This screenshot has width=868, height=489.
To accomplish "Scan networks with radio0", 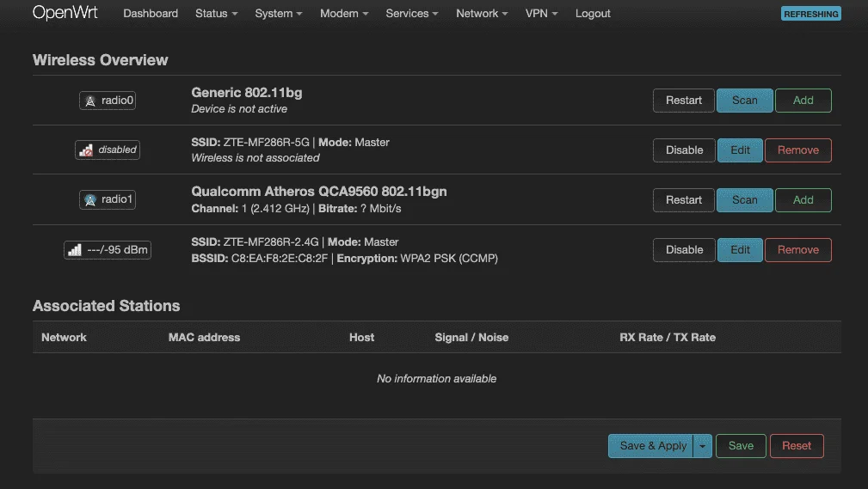I will coord(745,101).
